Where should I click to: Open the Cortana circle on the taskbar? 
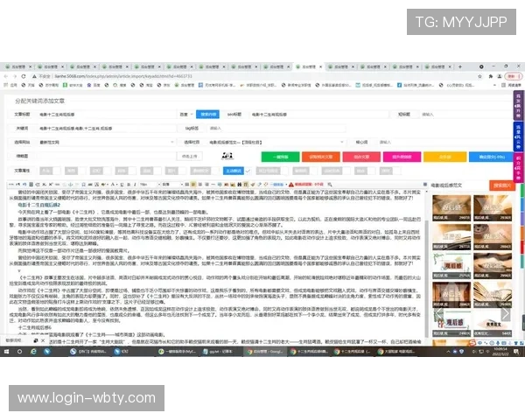[19, 352]
